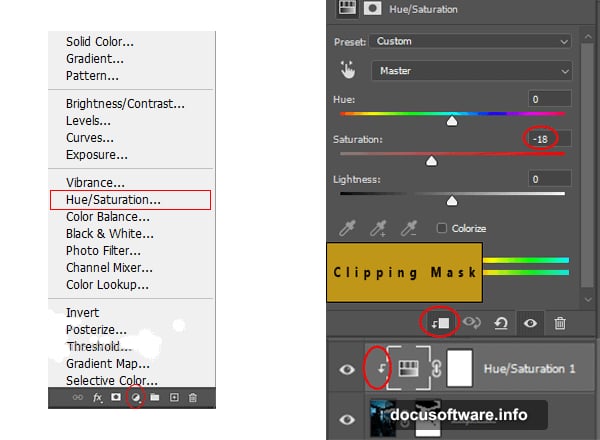Open the Preset dropdown showing Custom
Image resolution: width=600 pixels, height=440 pixels.
[x=470, y=42]
